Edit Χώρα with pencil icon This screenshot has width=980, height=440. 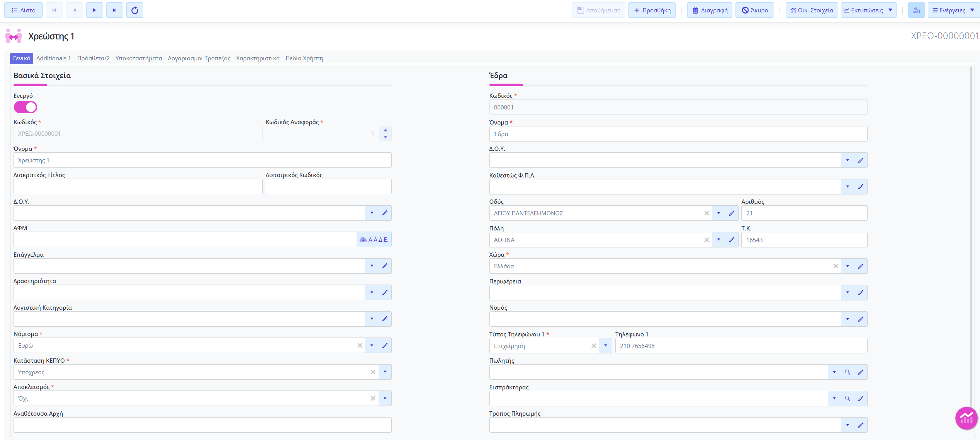[861, 266]
